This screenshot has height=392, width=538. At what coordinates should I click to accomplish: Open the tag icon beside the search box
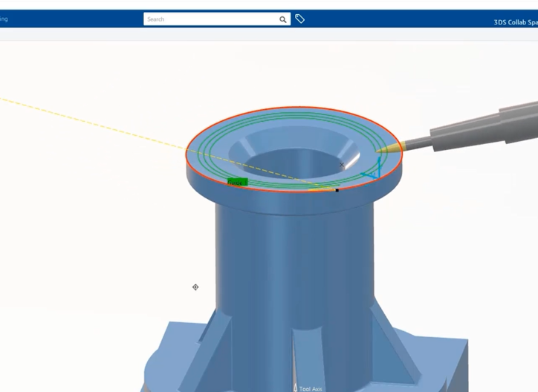299,19
